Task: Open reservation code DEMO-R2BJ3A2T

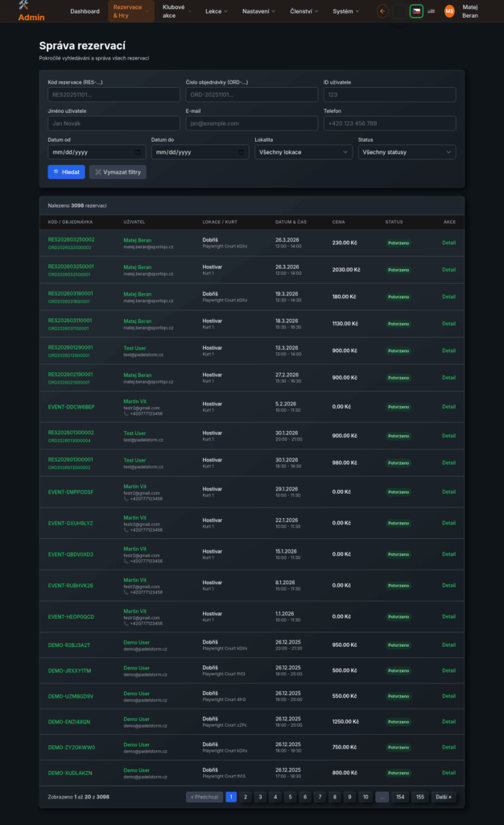Action: (69, 645)
